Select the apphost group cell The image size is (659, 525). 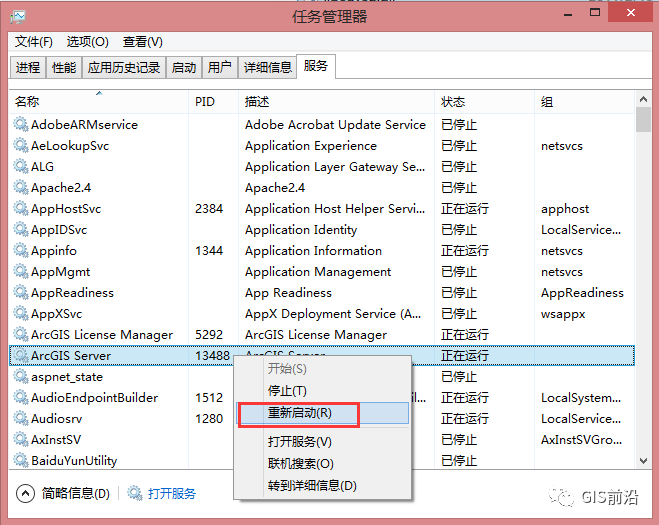tap(565, 209)
